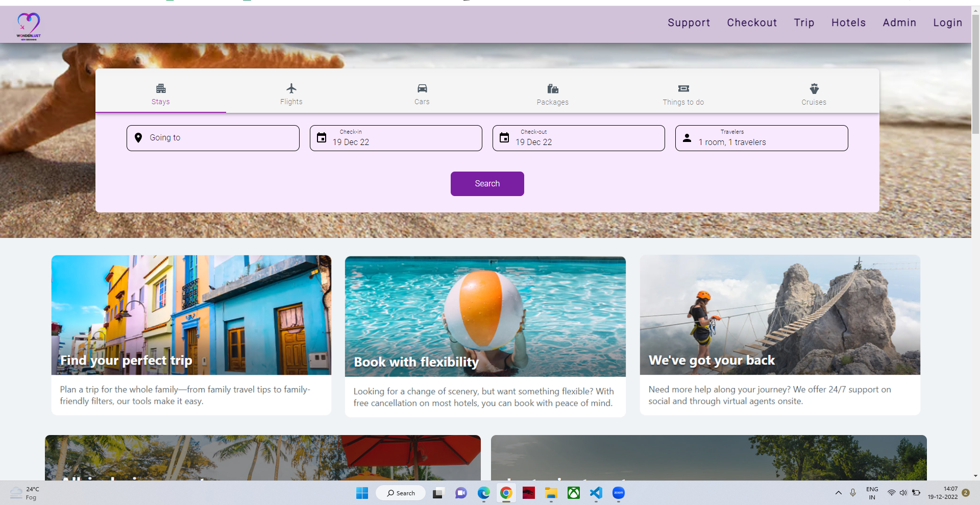Switch to the Trip tab

(804, 22)
